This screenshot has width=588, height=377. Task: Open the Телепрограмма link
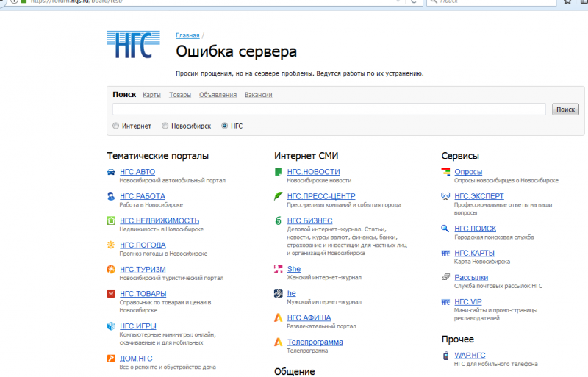click(x=315, y=342)
